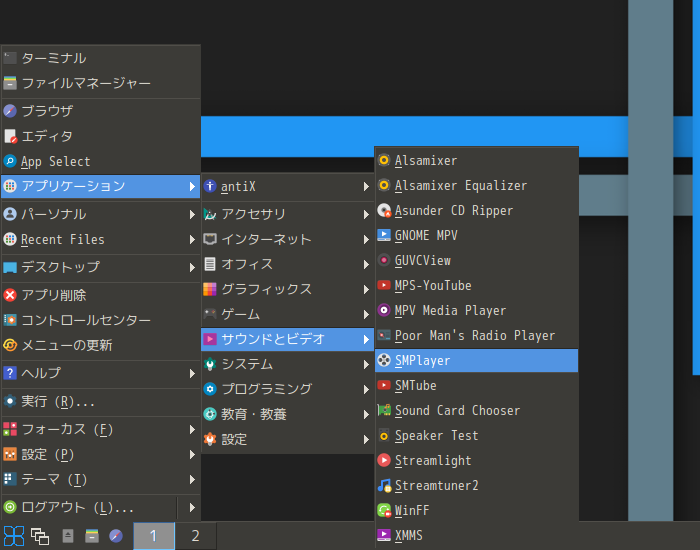Click the start menu button in taskbar
The image size is (700, 550).
click(x=14, y=536)
